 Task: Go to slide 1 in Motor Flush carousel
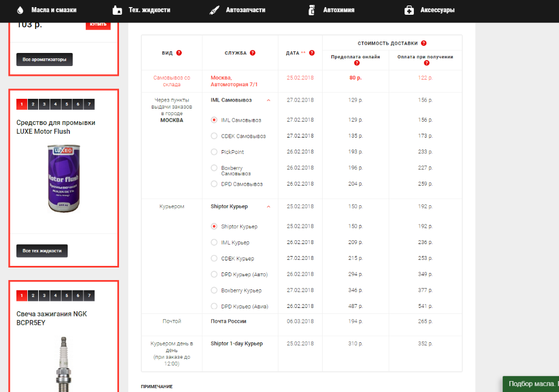22,104
